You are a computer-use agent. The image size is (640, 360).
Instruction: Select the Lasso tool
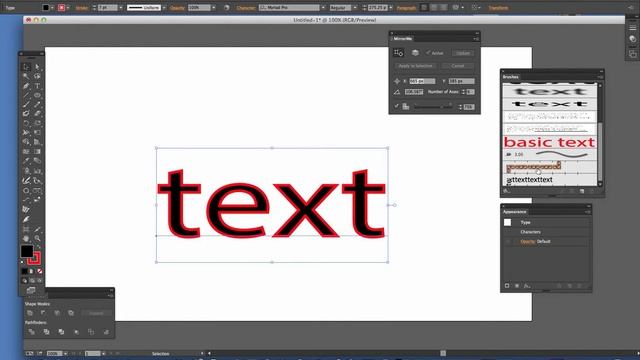click(37, 76)
